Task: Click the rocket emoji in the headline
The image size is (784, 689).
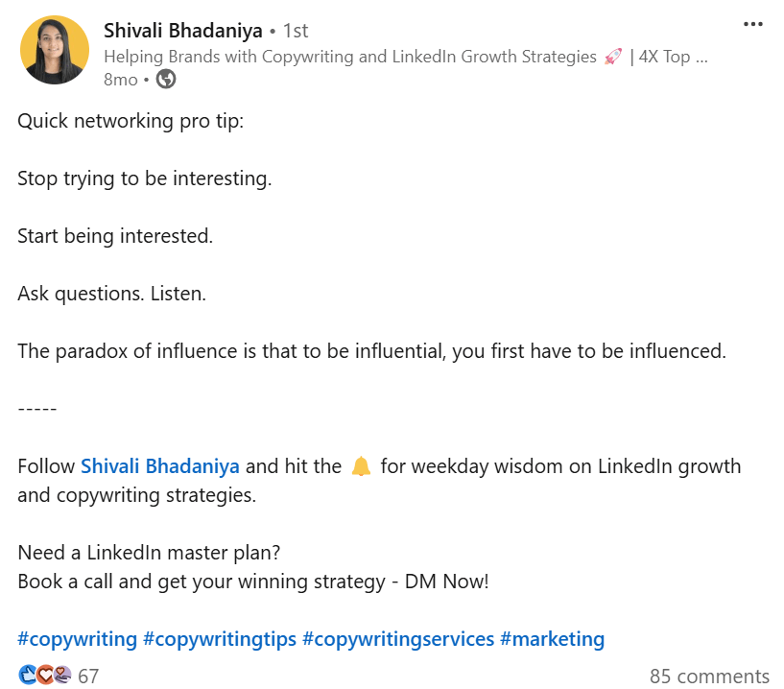Action: 611,56
